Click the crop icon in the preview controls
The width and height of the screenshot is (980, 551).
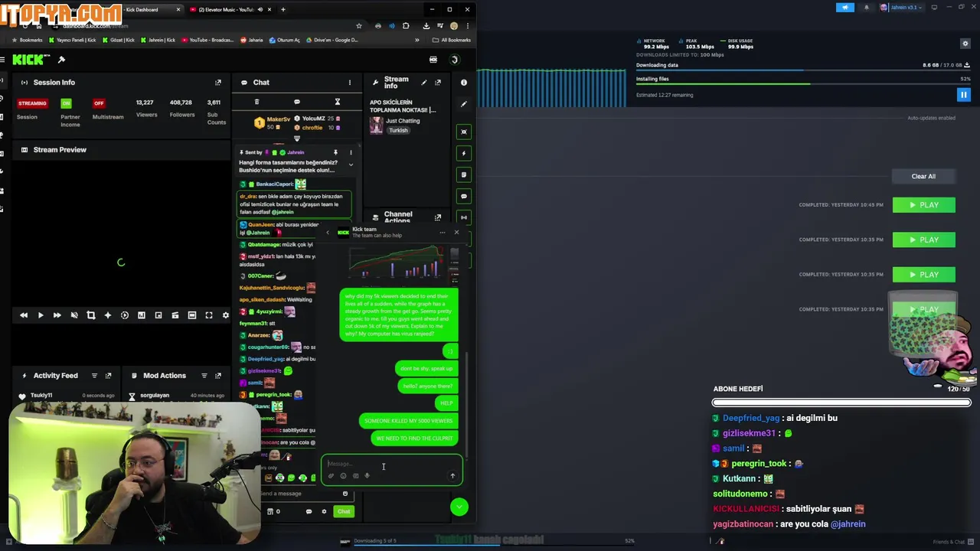91,315
